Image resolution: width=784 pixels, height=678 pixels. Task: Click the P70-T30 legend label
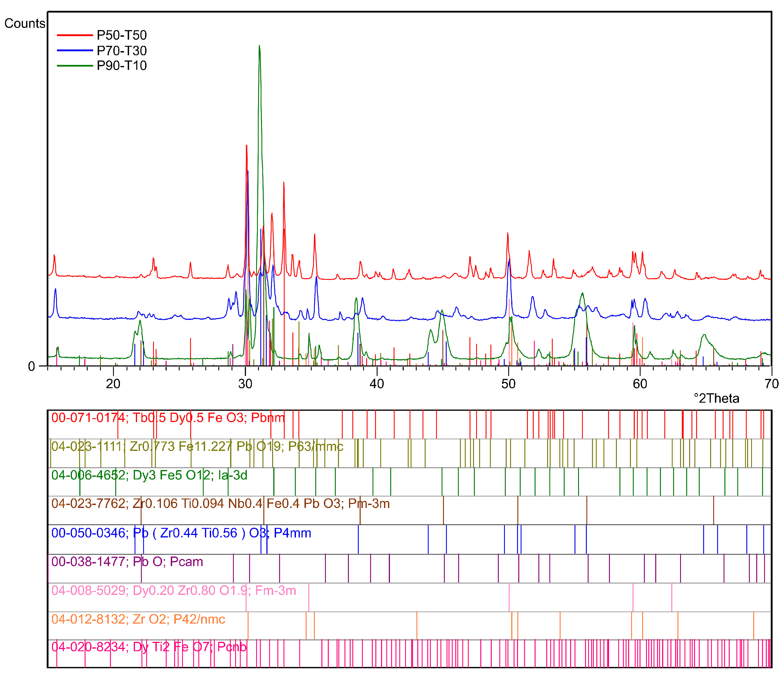pyautogui.click(x=122, y=51)
